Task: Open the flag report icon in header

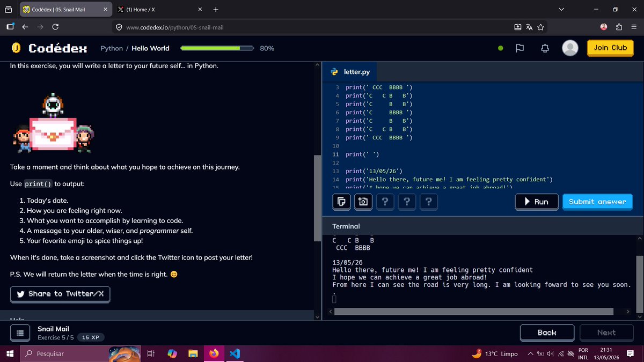Action: (x=519, y=48)
